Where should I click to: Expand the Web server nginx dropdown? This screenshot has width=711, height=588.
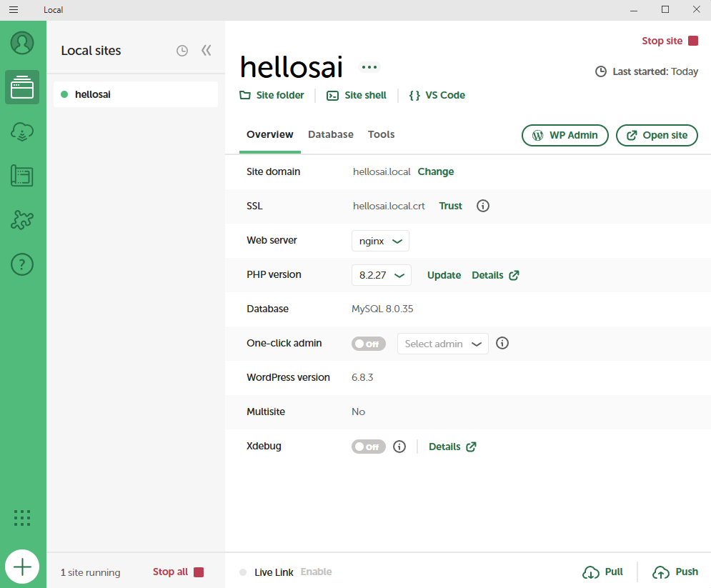(380, 241)
